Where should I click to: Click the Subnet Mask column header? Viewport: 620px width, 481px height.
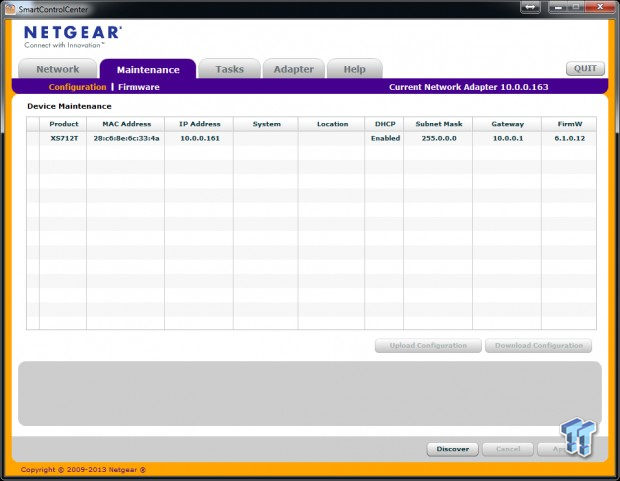click(438, 124)
